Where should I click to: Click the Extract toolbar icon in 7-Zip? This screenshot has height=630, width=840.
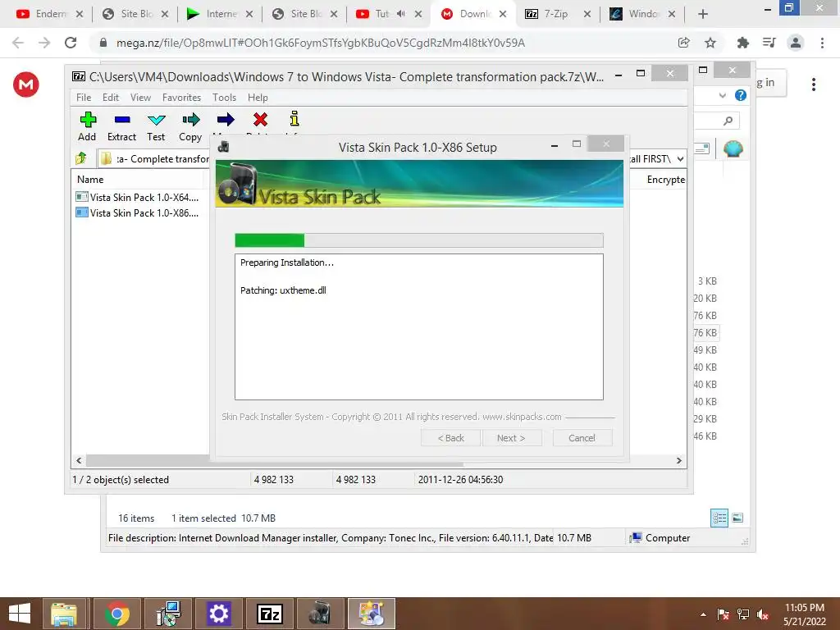pos(122,127)
